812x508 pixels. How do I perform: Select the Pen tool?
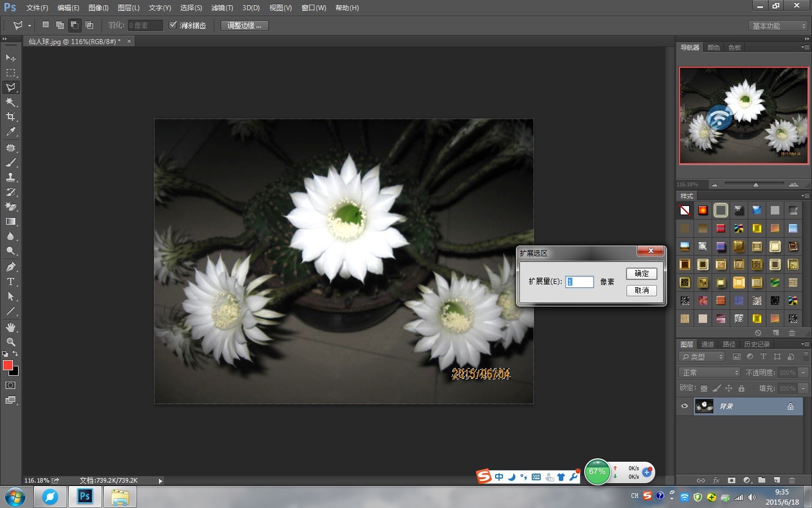(x=11, y=267)
